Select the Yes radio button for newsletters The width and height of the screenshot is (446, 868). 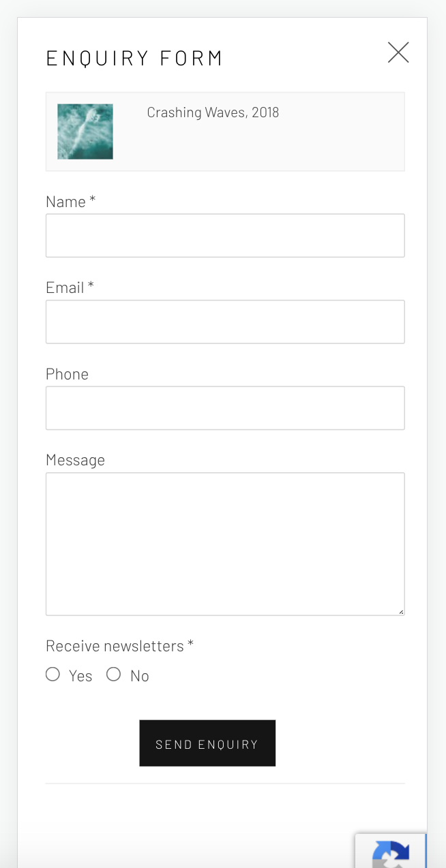click(x=53, y=675)
